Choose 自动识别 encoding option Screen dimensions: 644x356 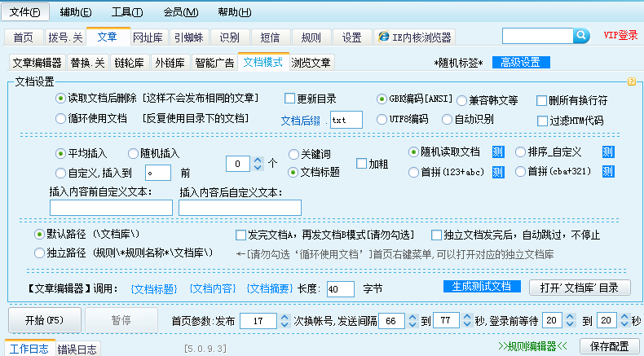coord(447,120)
